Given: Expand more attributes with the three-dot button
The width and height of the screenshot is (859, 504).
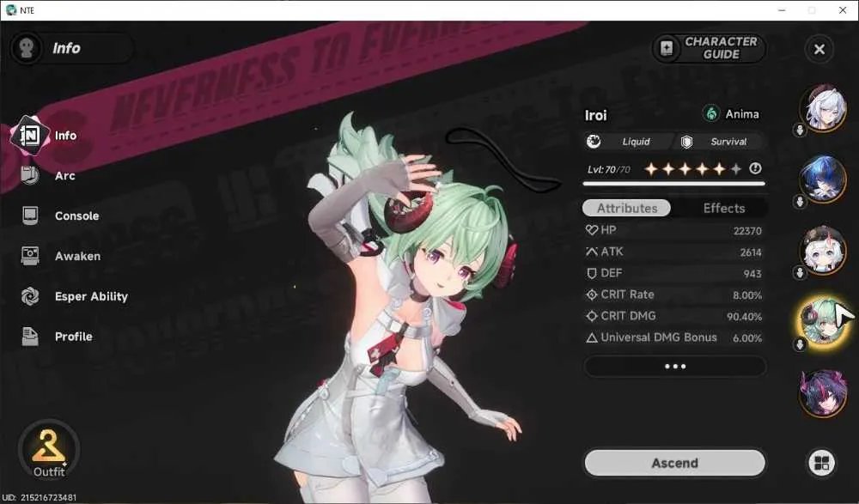Looking at the screenshot, I should click(675, 367).
